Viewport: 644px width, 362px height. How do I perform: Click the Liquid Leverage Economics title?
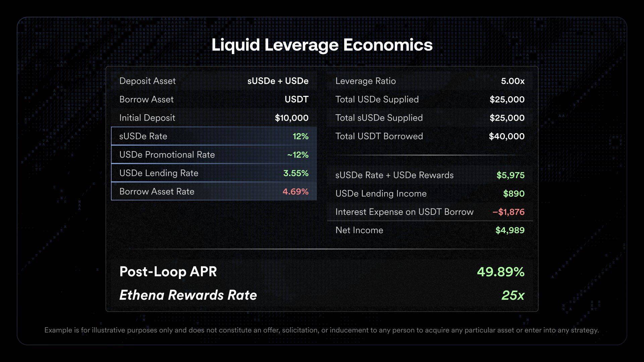322,45
